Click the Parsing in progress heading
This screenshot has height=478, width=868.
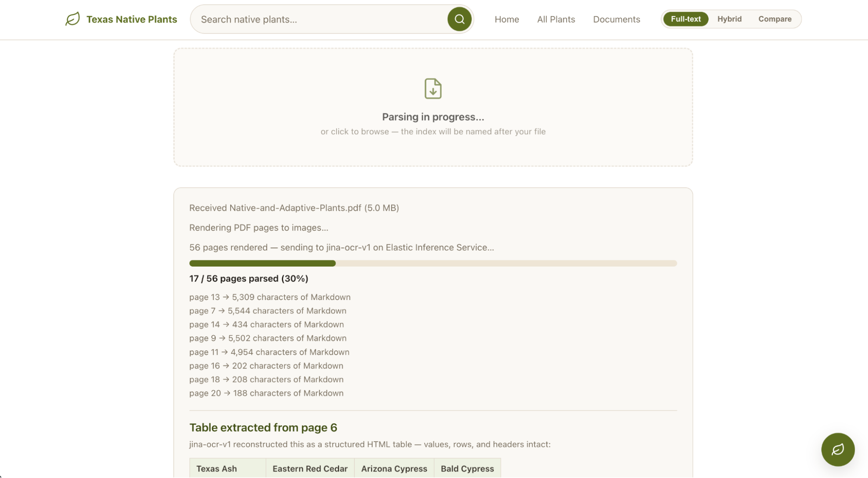[433, 117]
